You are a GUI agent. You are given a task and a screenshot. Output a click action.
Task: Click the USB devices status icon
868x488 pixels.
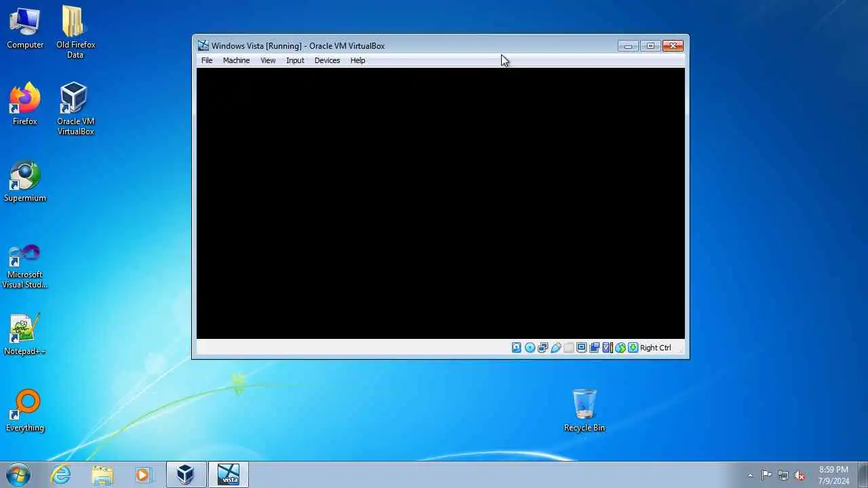point(556,348)
